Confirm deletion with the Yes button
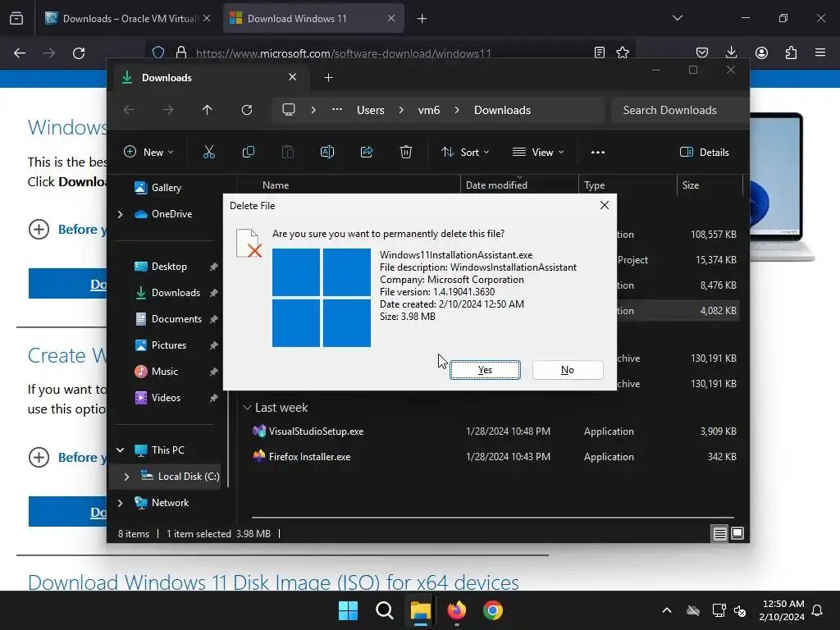 485,370
